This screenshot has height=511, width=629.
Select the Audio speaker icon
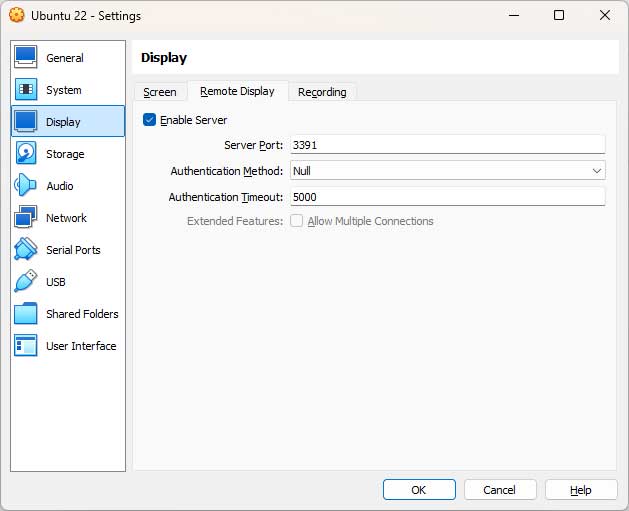[x=25, y=185]
